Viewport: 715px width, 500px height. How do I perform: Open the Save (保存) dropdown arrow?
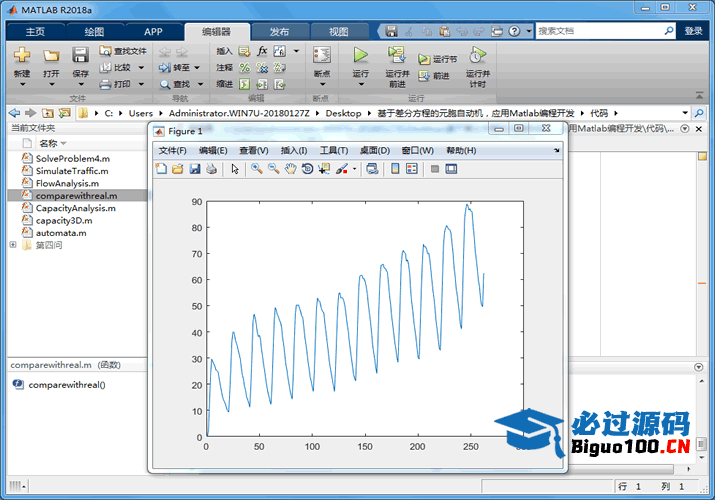(81, 84)
